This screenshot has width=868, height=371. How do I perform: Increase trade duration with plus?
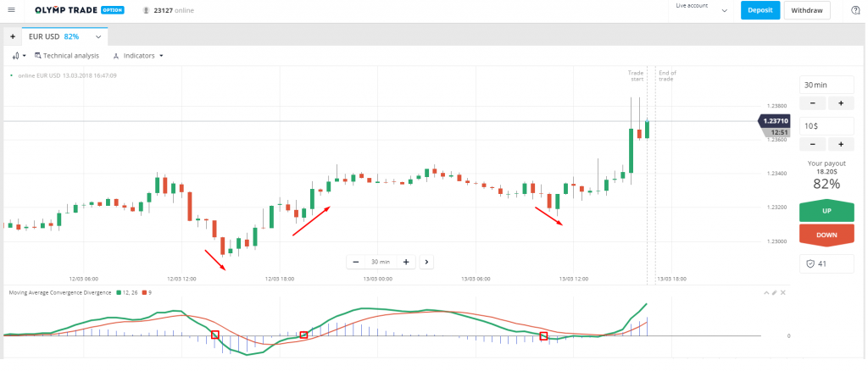[x=840, y=102]
